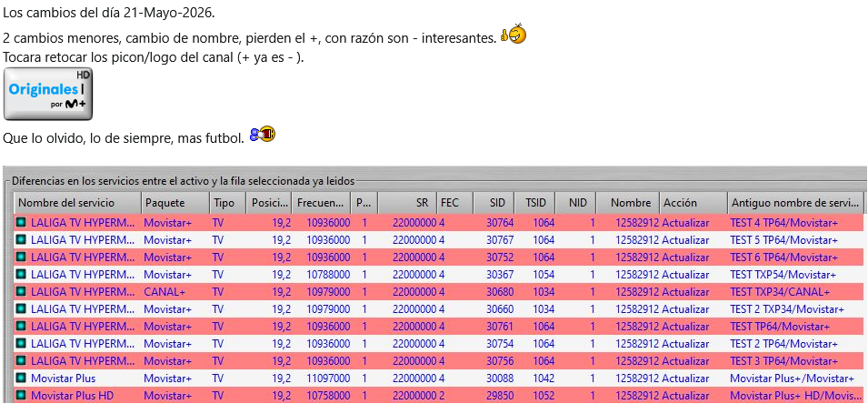Click frequency cell 10758000
The image size is (868, 404).
(328, 395)
